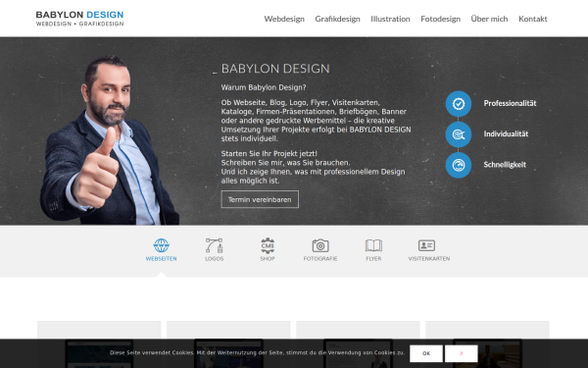This screenshot has width=588, height=368.
Task: Select the Webseiten globe icon
Action: click(162, 245)
